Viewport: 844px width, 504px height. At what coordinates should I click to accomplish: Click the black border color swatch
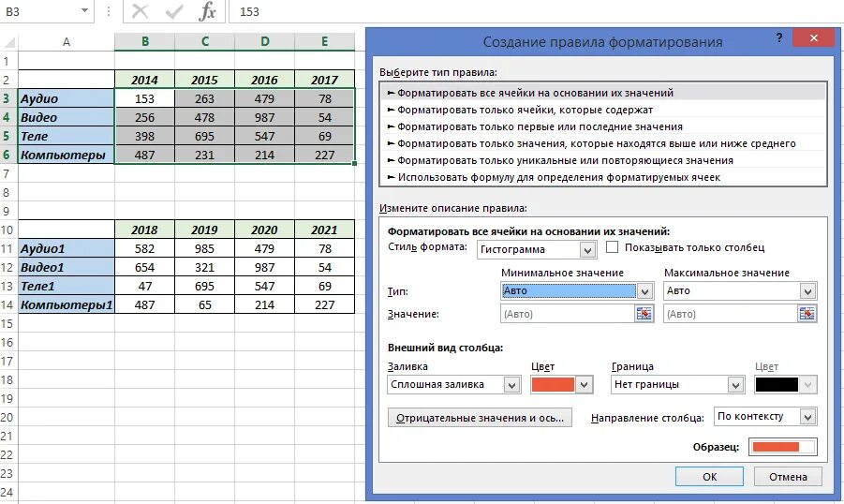[777, 384]
